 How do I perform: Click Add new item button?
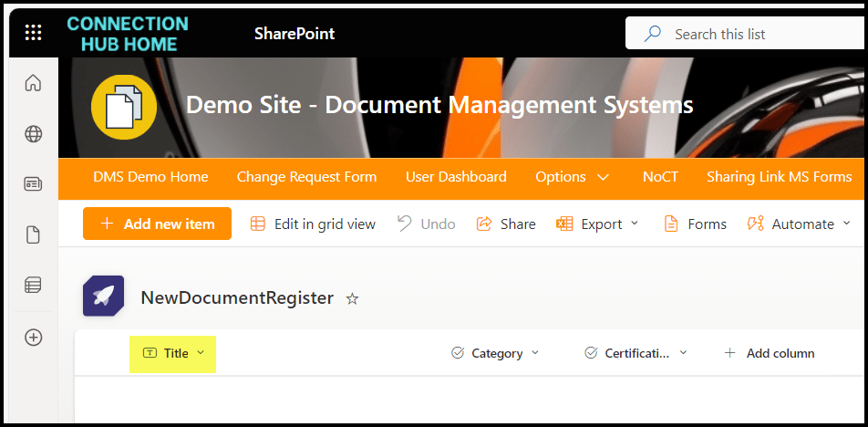(x=157, y=224)
